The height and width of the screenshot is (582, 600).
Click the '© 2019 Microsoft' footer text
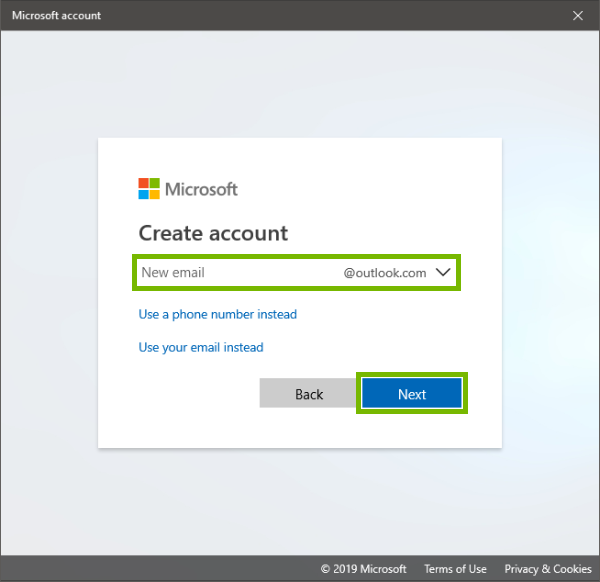coord(364,569)
